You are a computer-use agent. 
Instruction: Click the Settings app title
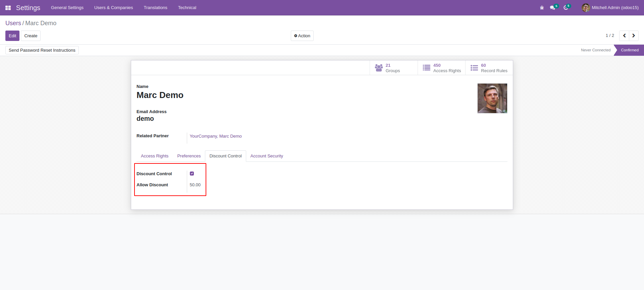[x=28, y=8]
